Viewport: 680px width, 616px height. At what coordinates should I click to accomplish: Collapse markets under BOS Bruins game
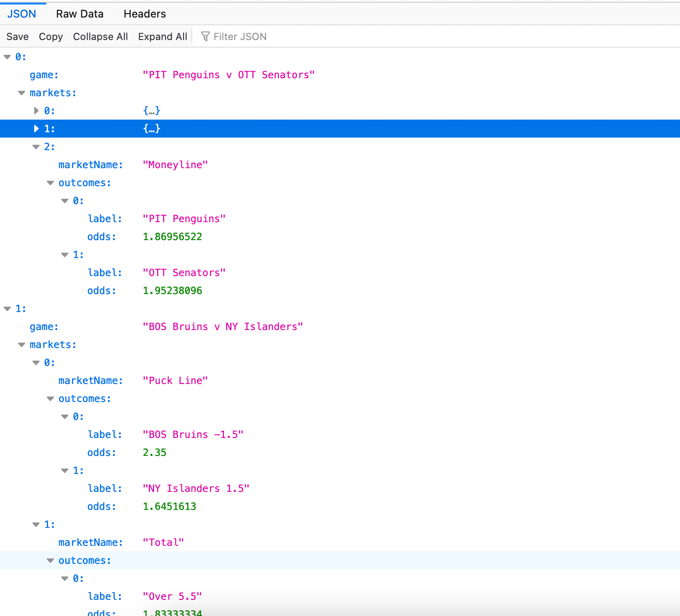pyautogui.click(x=22, y=345)
